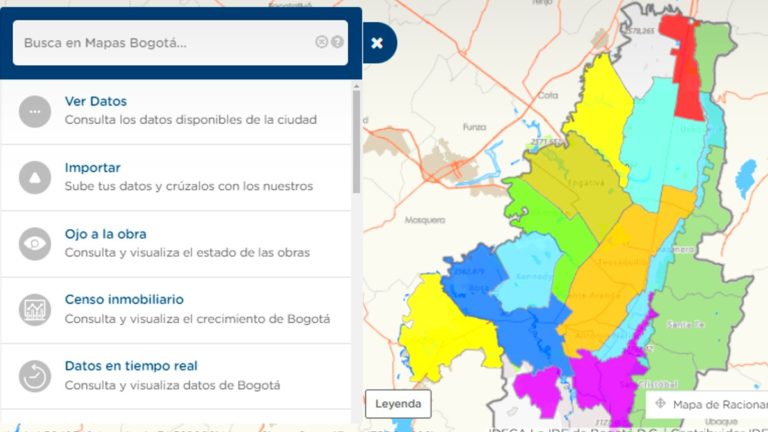The width and height of the screenshot is (768, 432).
Task: Open the Ojo a la obra section
Action: tap(105, 234)
